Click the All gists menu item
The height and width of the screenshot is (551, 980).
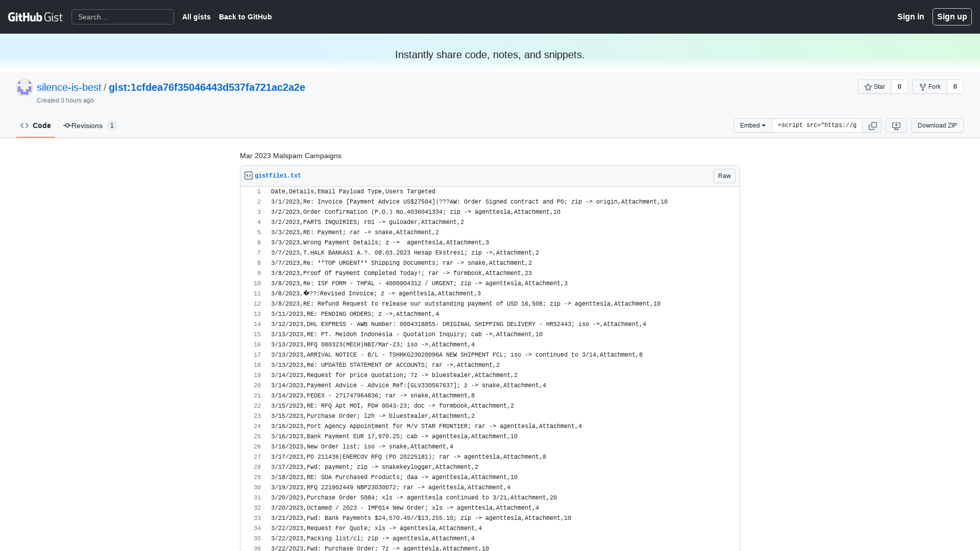[x=196, y=16]
